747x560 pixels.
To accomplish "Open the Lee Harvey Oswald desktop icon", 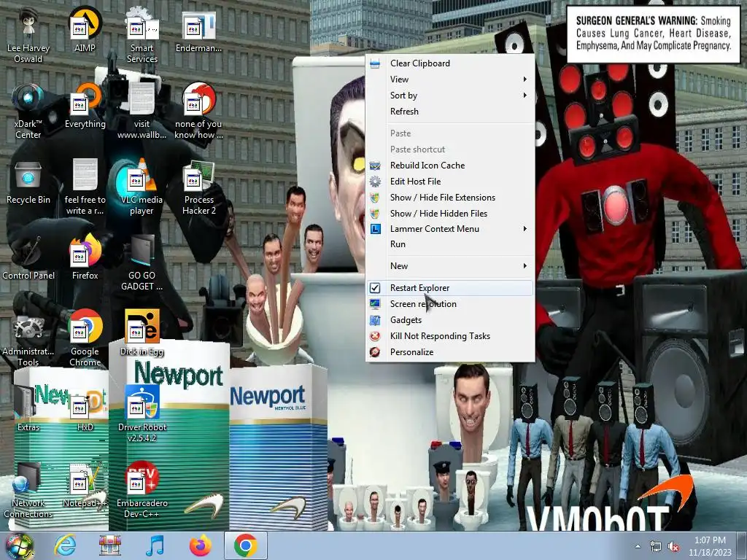I will (x=28, y=36).
